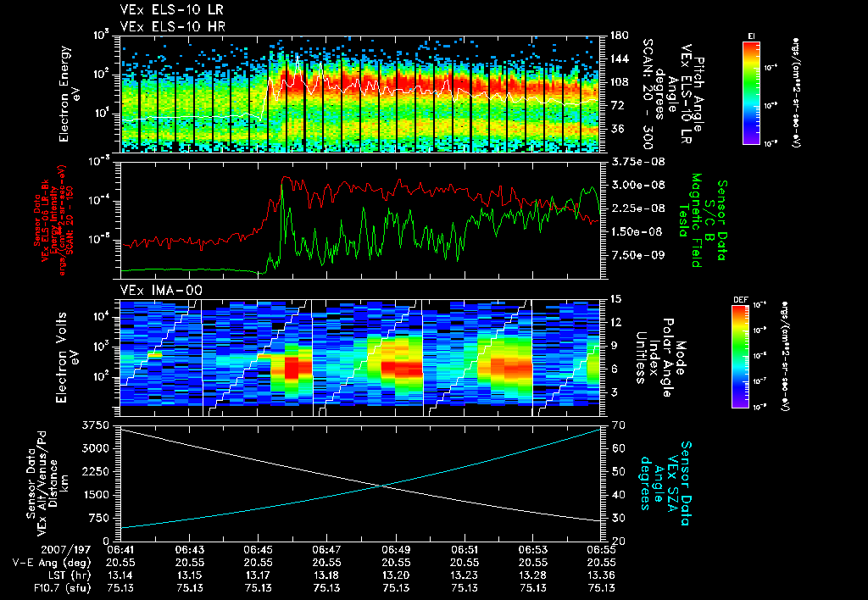Screen dimensions: 868x600
Task: Click the cyan 'VEx SZA' axis label
Action: click(x=672, y=483)
